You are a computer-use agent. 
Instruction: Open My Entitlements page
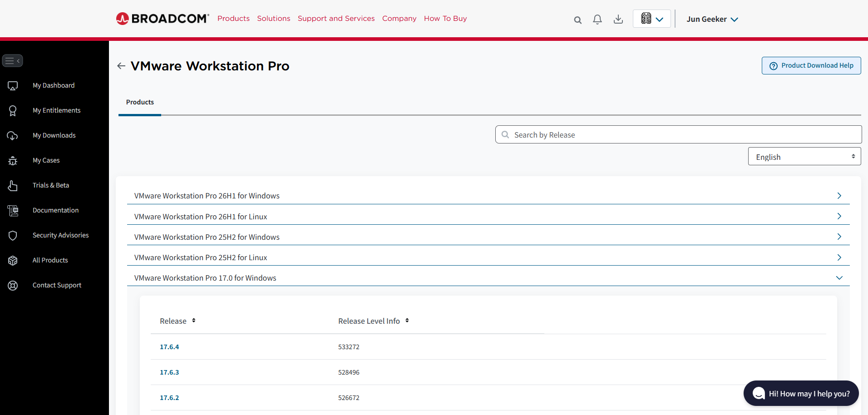[x=56, y=110]
